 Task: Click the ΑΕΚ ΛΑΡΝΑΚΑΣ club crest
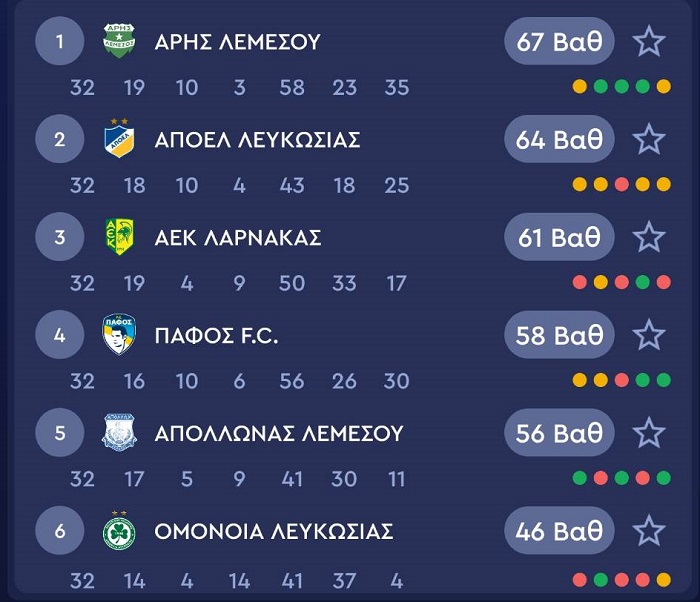tap(119, 238)
